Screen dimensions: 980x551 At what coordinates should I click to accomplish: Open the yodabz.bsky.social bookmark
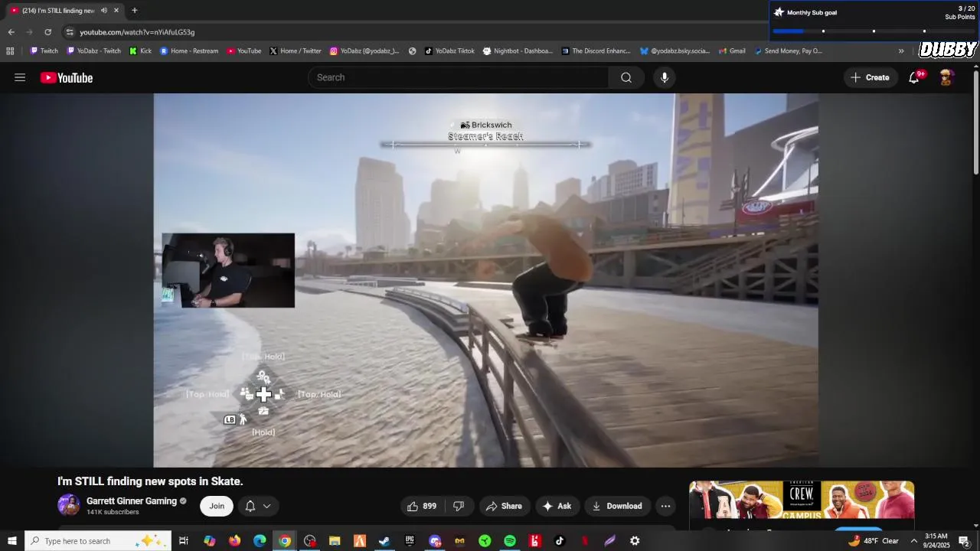[675, 51]
